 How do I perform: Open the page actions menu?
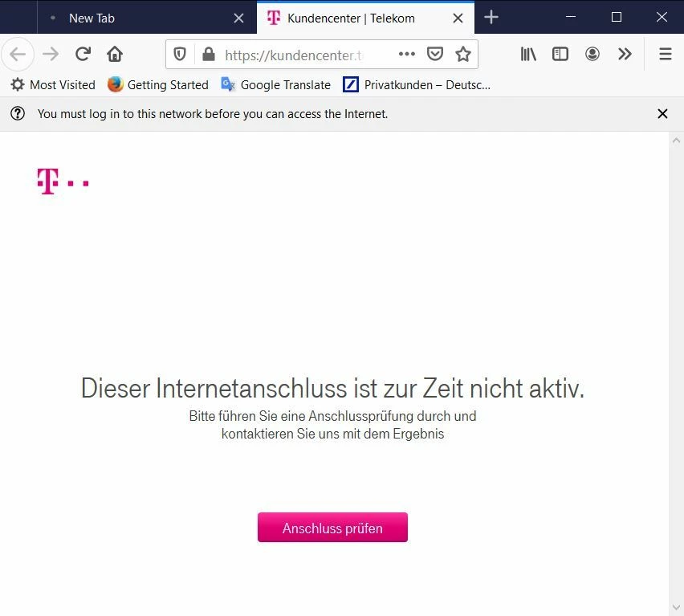point(406,54)
